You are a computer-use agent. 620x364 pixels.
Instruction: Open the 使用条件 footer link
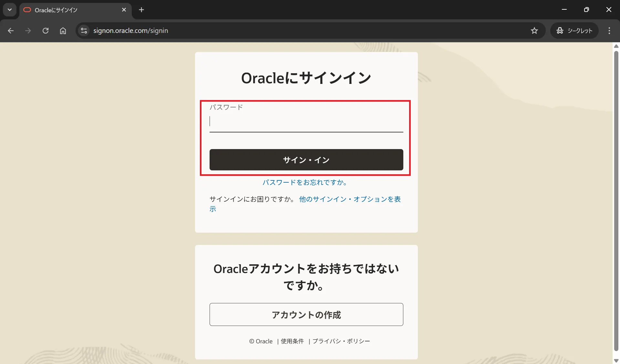tap(292, 341)
